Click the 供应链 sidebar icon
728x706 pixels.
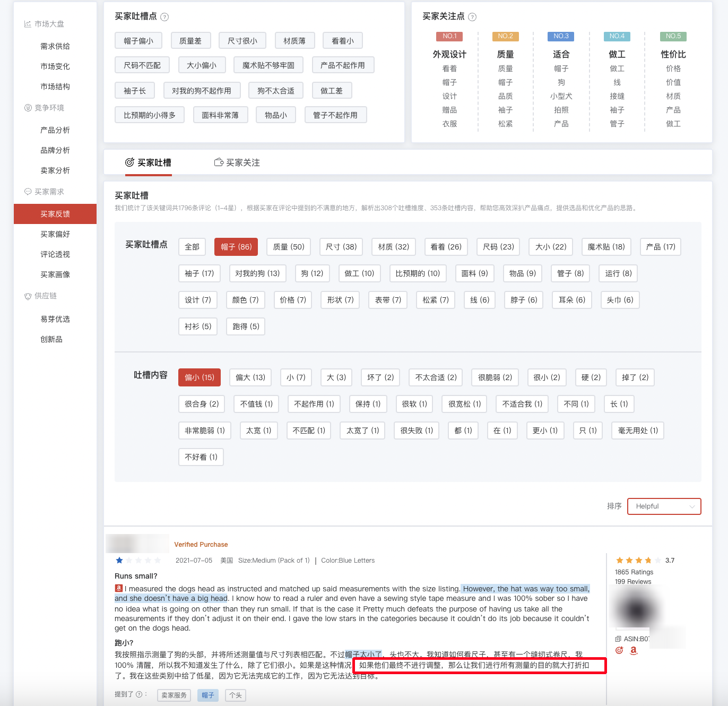tap(28, 296)
